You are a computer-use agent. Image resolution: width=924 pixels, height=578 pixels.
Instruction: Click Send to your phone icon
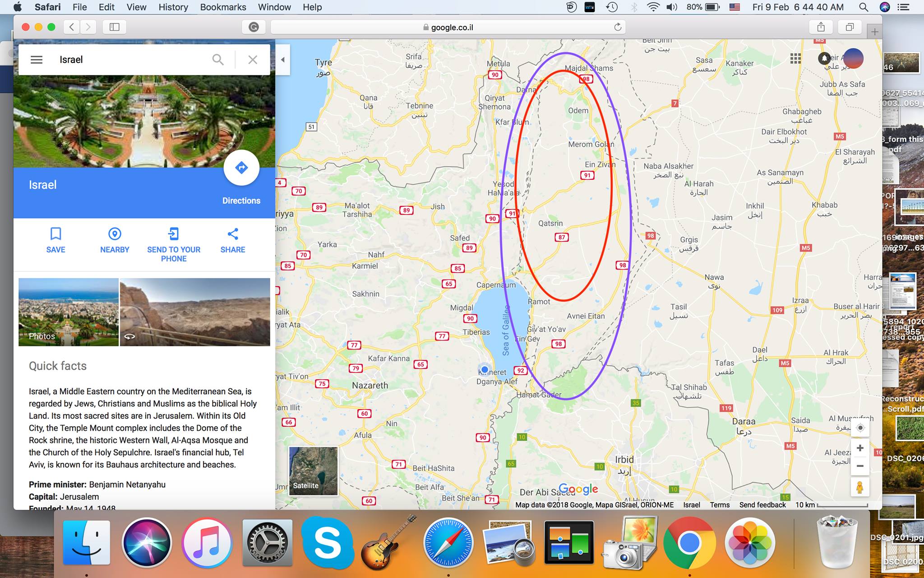[x=174, y=234]
